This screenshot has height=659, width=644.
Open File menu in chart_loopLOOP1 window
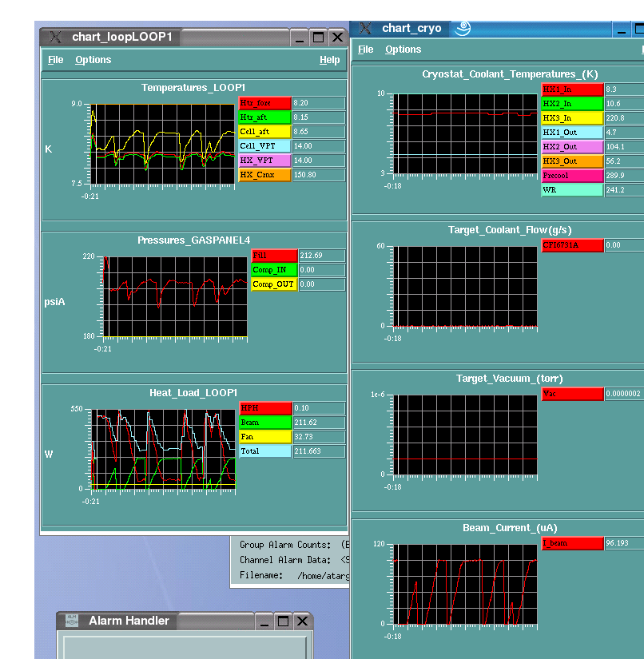tap(55, 60)
